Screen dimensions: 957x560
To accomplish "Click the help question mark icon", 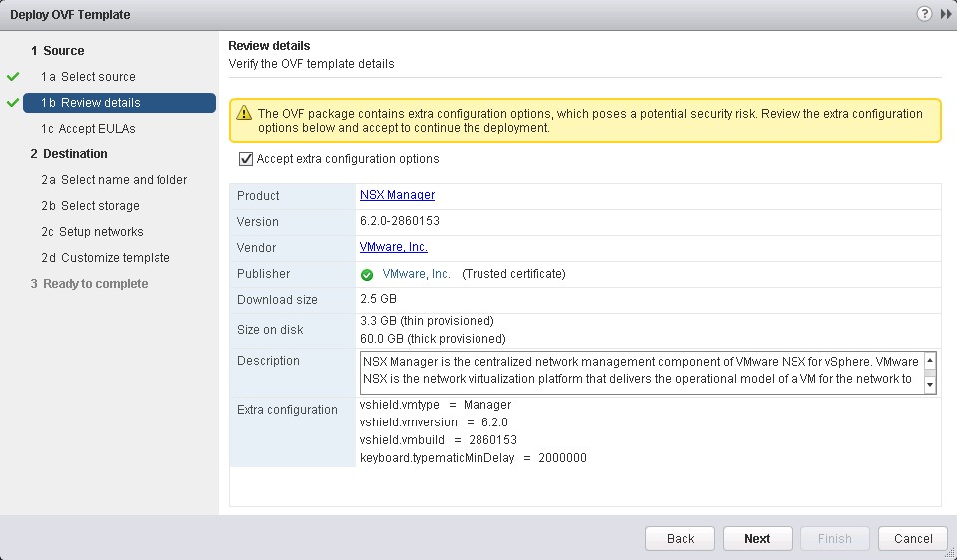I will (924, 14).
